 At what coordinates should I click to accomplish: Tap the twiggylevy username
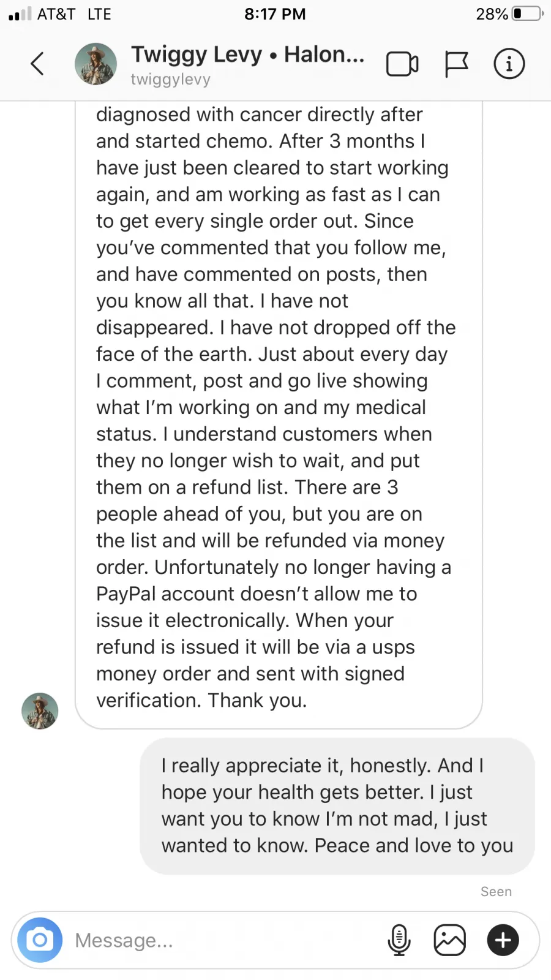tap(171, 80)
